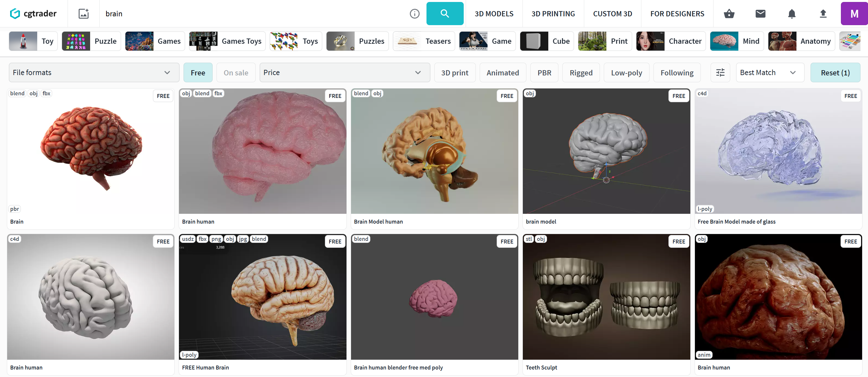The width and height of the screenshot is (868, 377).
Task: Open the glass brain model thumbnail
Action: pyautogui.click(x=778, y=151)
